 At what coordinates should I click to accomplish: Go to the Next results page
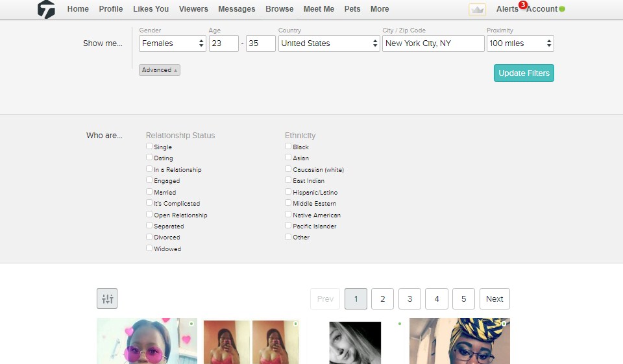[x=495, y=299]
